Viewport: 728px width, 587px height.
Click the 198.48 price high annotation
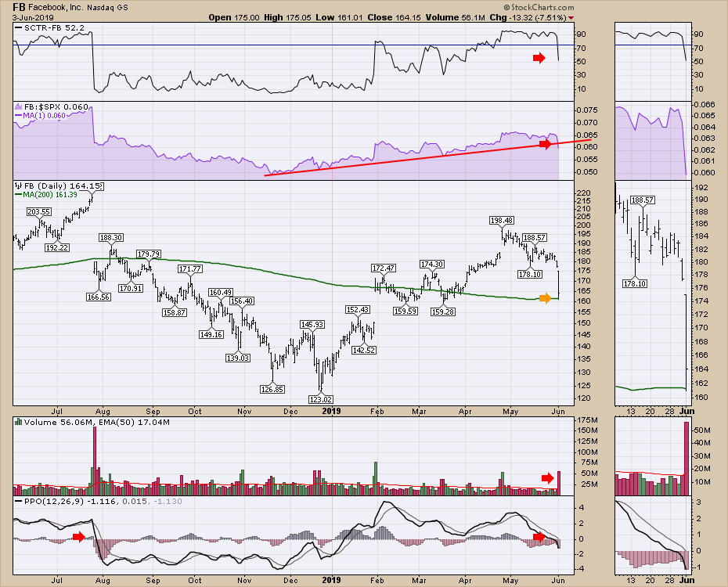pos(502,221)
